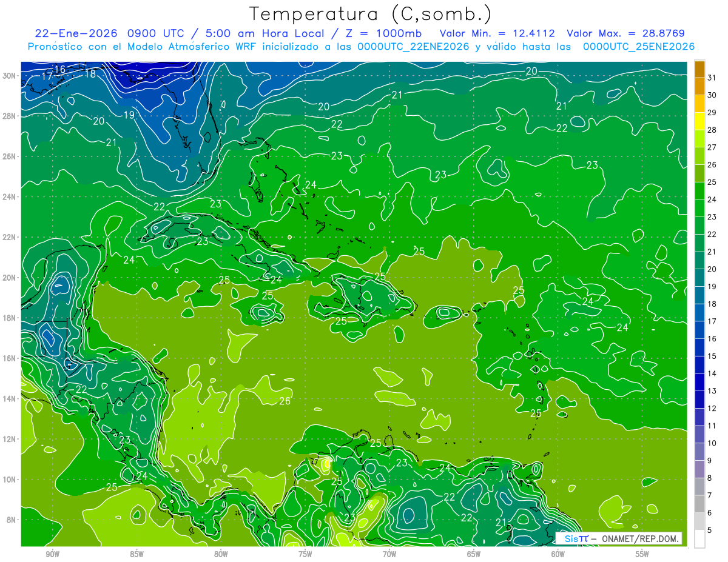Screen dimensions: 728x562
Task: Click the '26' contour label on the map
Action: coord(285,401)
